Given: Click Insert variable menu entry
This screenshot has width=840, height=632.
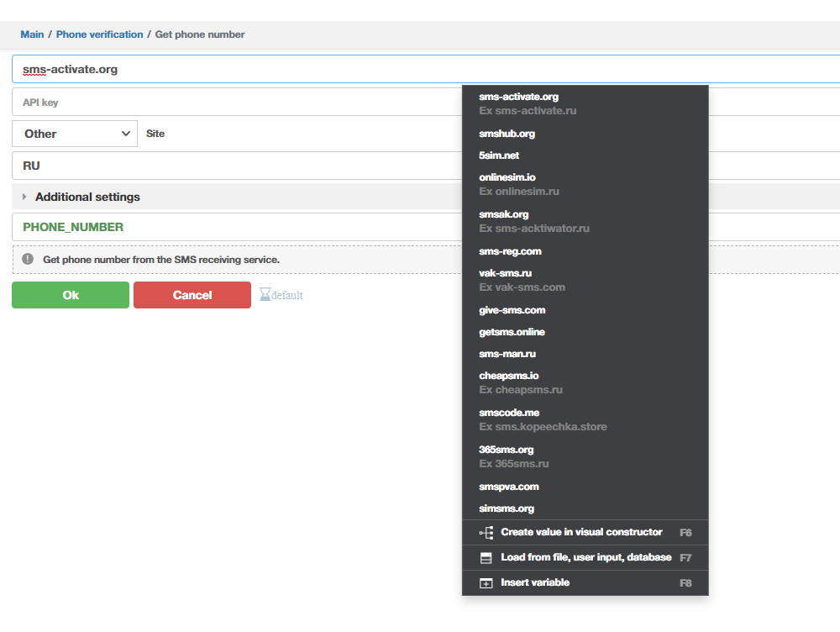Looking at the screenshot, I should [x=585, y=582].
